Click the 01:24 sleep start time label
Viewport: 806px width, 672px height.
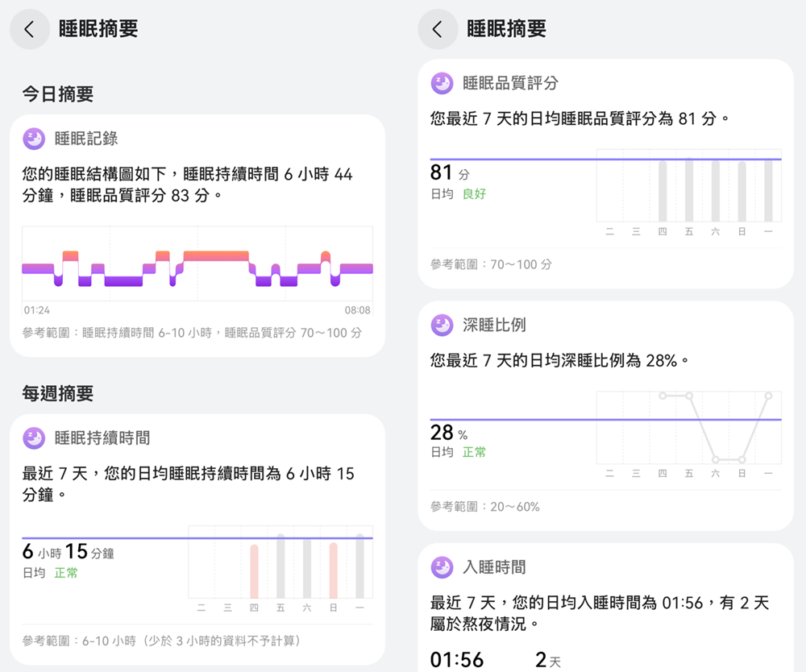click(37, 310)
